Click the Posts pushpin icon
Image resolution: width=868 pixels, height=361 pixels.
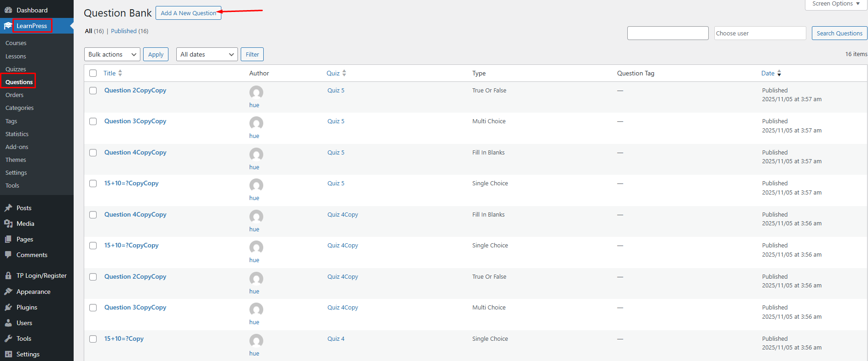pyautogui.click(x=8, y=208)
